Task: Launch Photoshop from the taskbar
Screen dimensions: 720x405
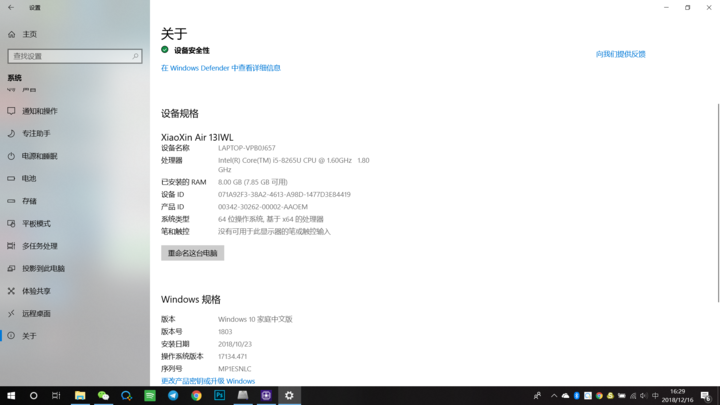Action: coord(219,396)
